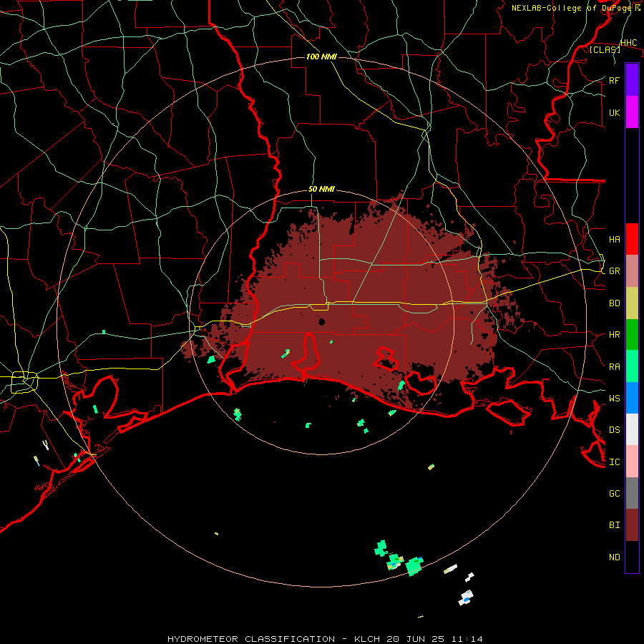Click the RF legend label
The height and width of the screenshot is (644, 644).
pyautogui.click(x=615, y=80)
